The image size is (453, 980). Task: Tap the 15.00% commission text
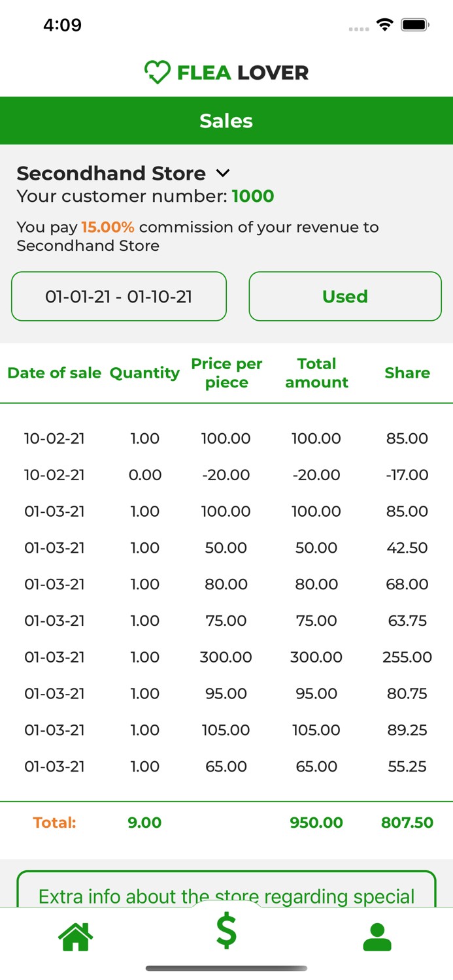[x=108, y=227]
